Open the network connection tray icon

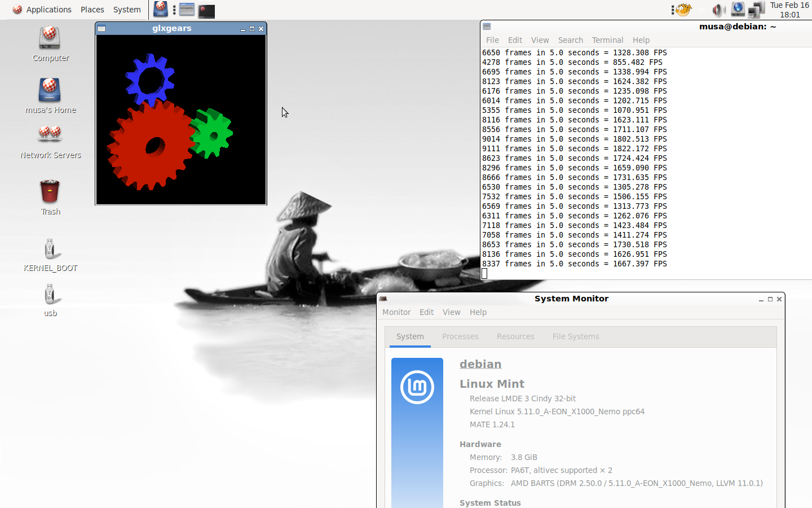(x=756, y=10)
